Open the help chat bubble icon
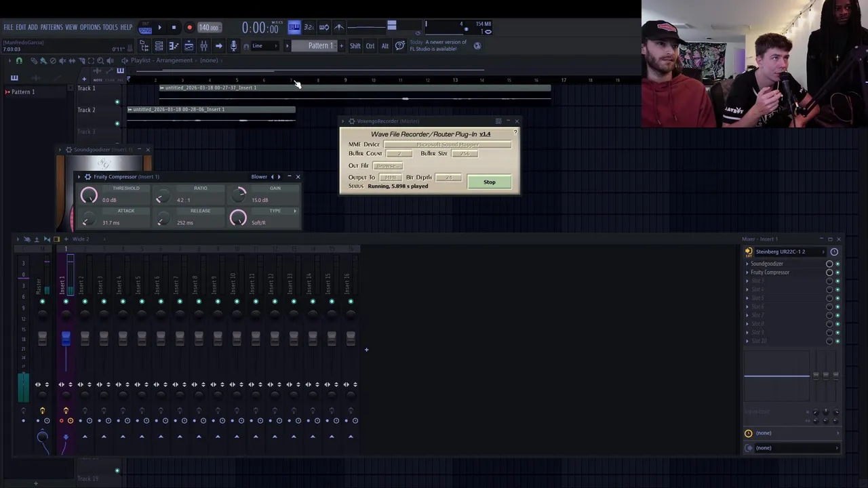This screenshot has height=488, width=868. [x=400, y=46]
